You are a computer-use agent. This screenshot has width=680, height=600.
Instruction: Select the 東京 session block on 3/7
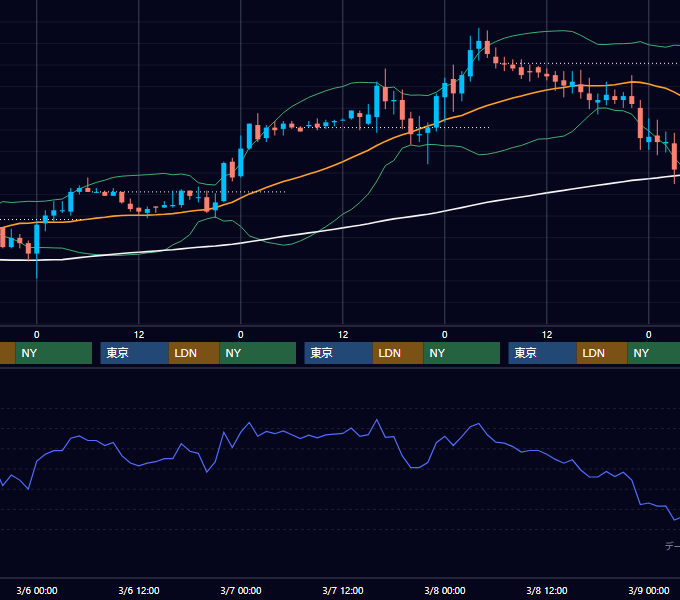pyautogui.click(x=338, y=353)
